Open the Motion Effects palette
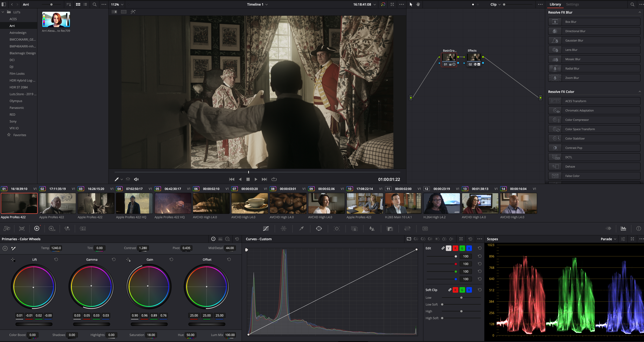644x342 pixels. [83, 228]
